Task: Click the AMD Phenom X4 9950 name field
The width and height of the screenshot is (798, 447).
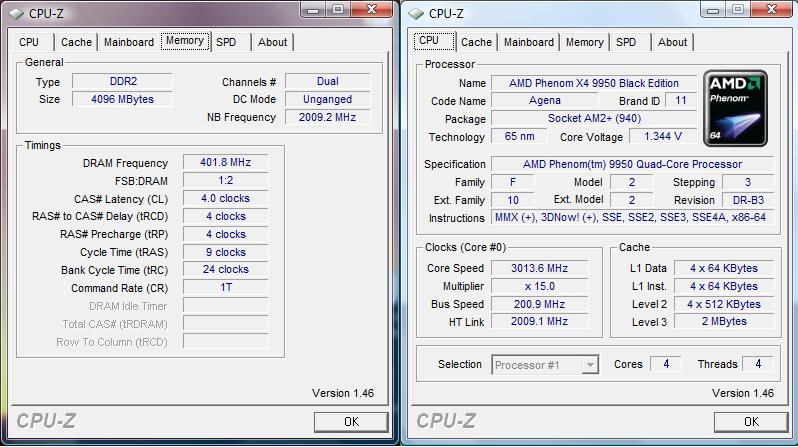Action: click(593, 83)
